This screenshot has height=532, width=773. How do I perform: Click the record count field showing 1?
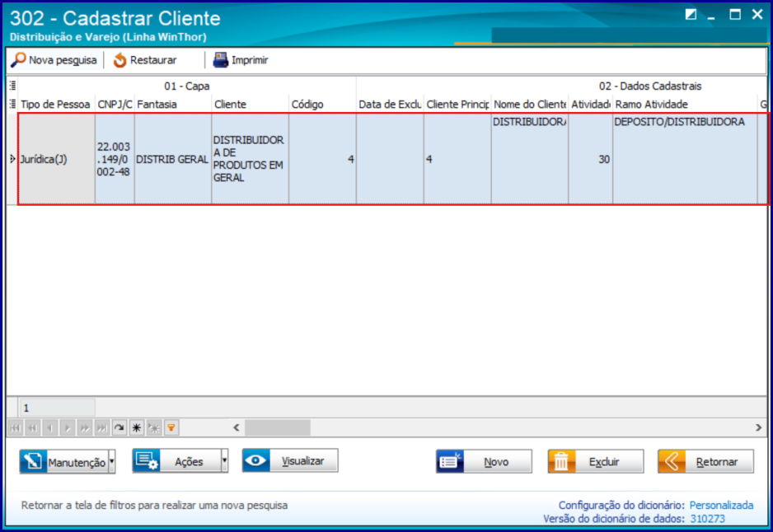click(x=57, y=408)
